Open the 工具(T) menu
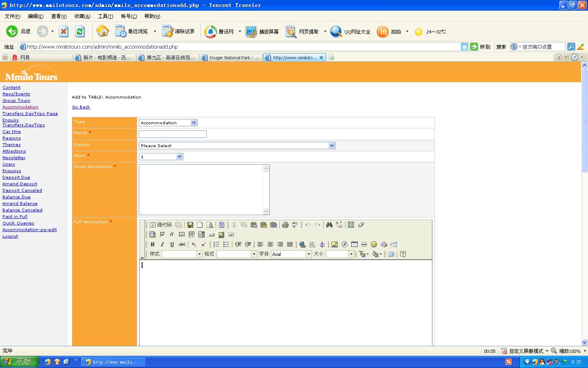This screenshot has width=588, height=368. tap(105, 16)
